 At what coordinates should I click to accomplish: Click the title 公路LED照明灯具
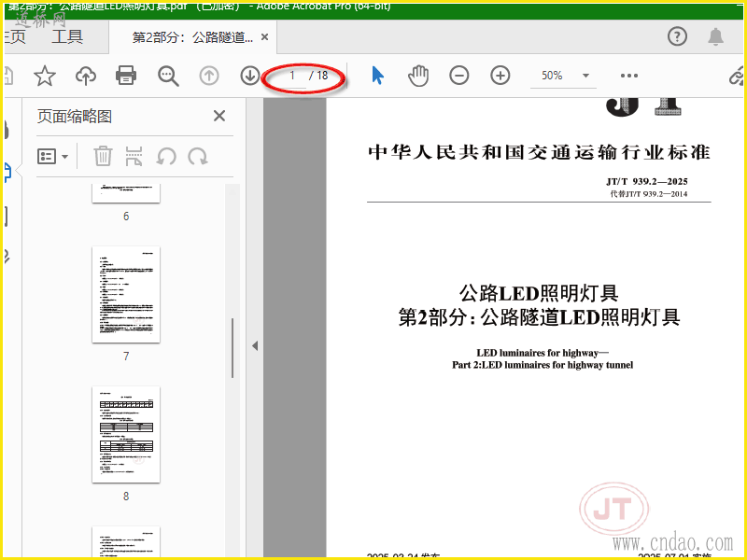[x=539, y=293]
